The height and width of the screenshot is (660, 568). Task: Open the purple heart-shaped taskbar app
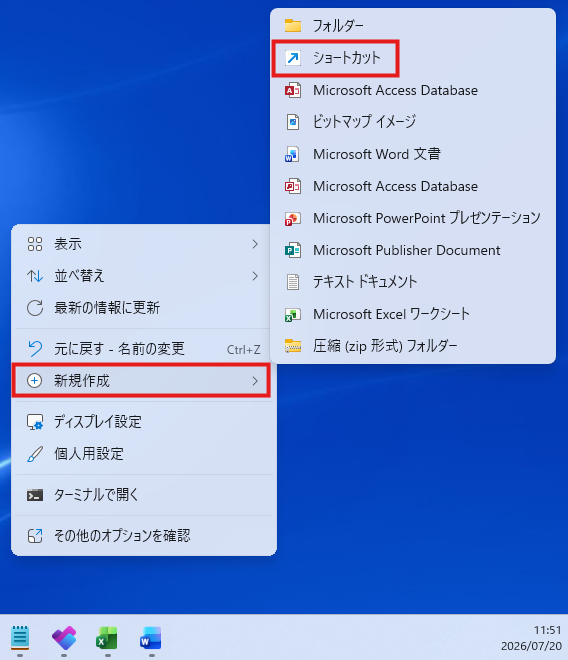click(64, 638)
